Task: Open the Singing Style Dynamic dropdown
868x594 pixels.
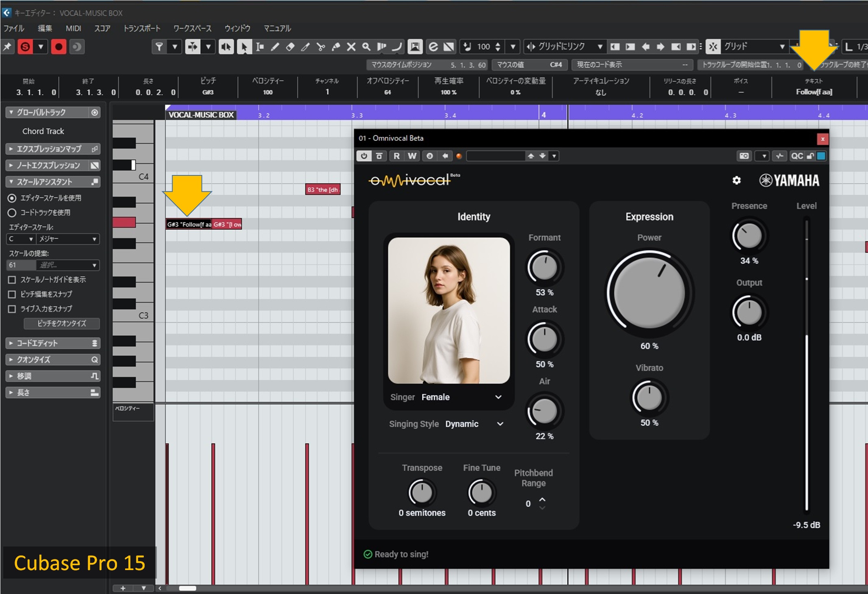Action: pos(500,424)
